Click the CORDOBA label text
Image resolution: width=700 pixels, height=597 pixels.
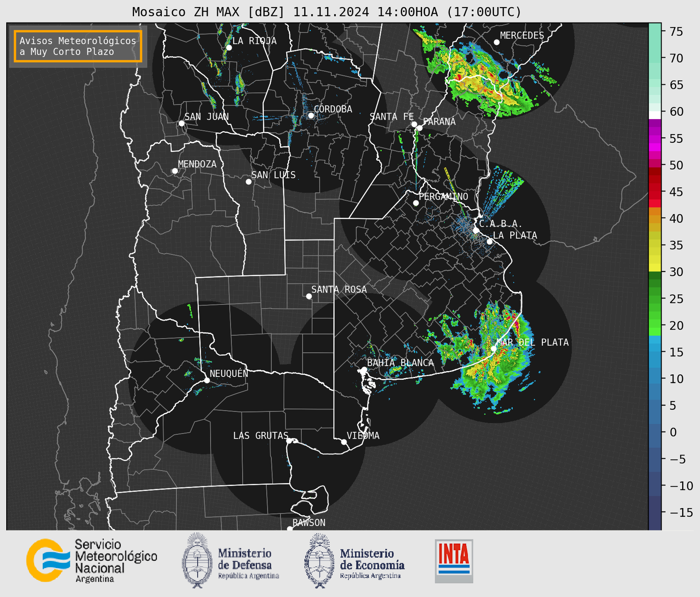(x=333, y=109)
